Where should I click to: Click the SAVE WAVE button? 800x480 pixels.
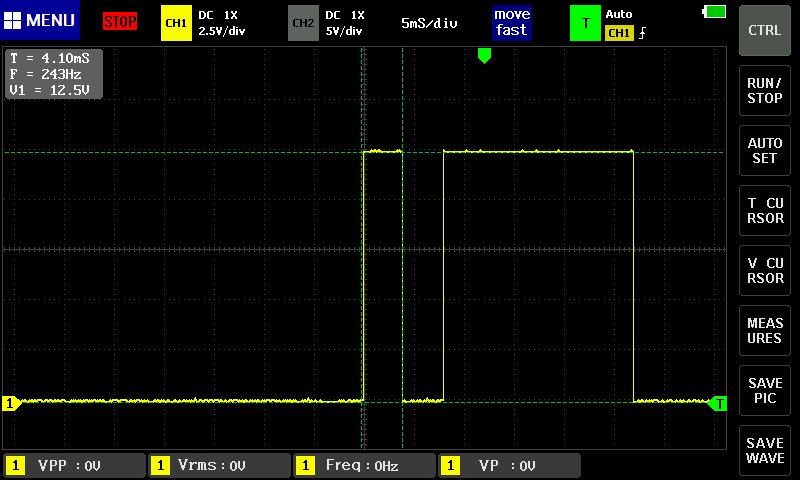pos(764,450)
